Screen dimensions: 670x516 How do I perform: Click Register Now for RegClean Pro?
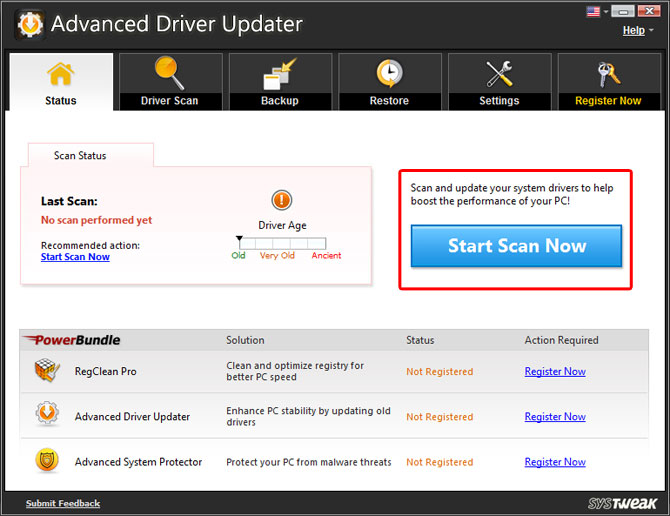(x=555, y=372)
